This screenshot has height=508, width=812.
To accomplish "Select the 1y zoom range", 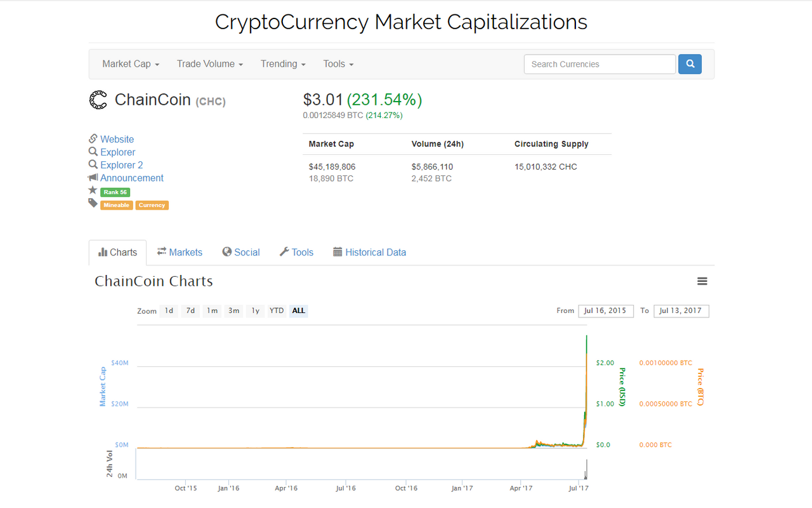I will coord(255,311).
